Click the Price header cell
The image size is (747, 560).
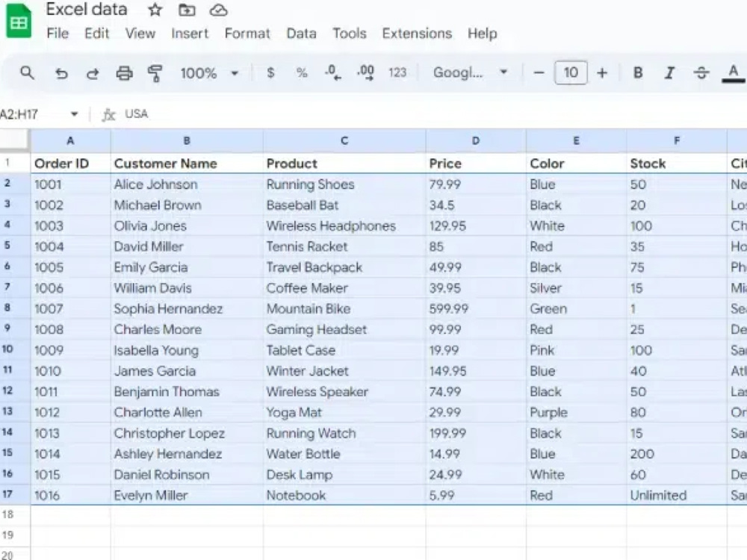click(476, 164)
